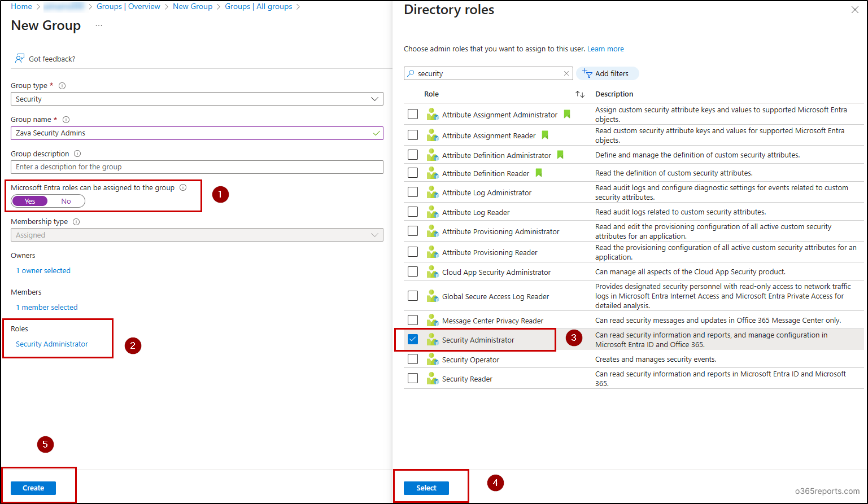Open the Group type dropdown
This screenshot has height=504, width=868.
coord(197,99)
